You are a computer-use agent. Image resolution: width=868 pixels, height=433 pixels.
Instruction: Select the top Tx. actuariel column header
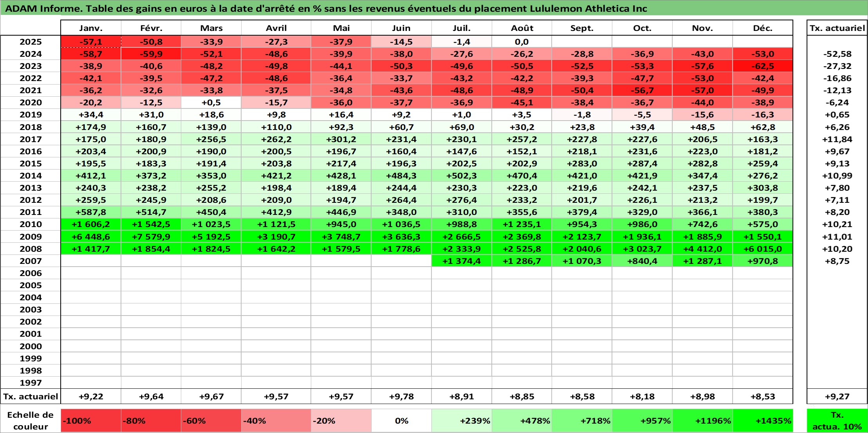coord(837,28)
